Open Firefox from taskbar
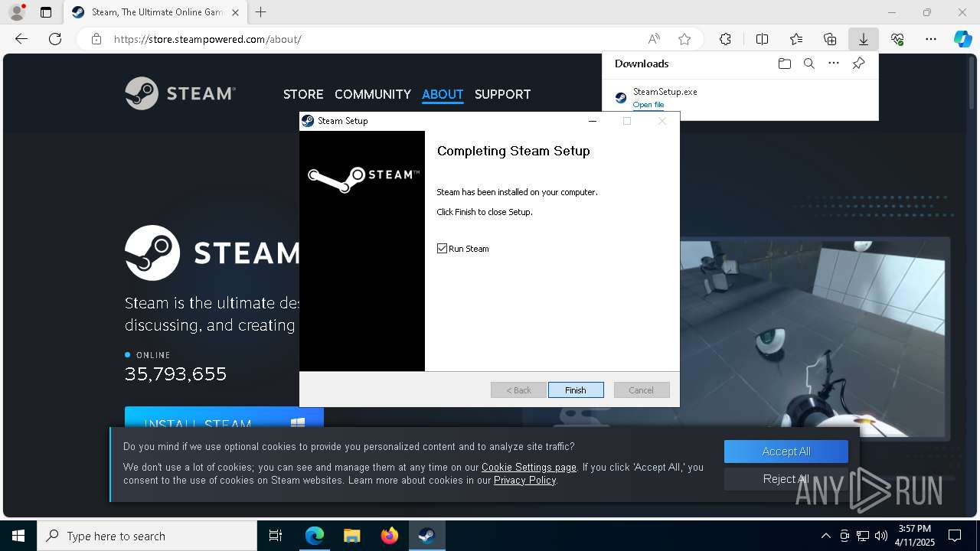 pos(389,536)
